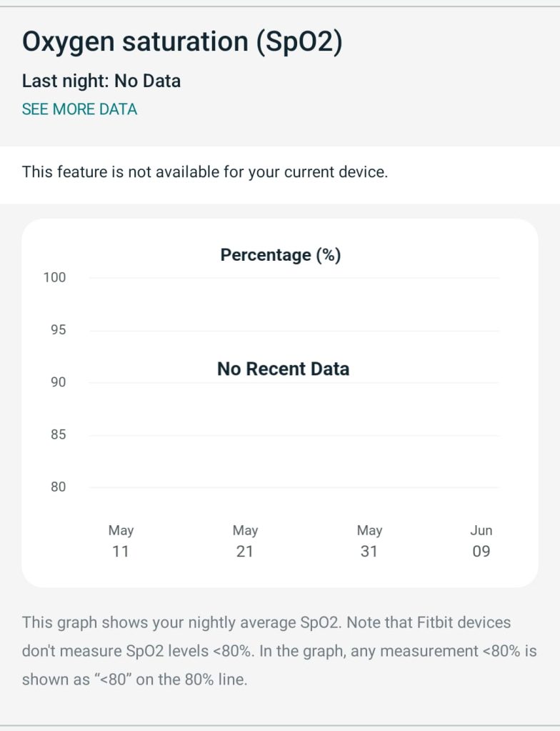Screen dimensions: 560x731
Task: Click the Percentage (%) chart title
Action: (x=280, y=255)
